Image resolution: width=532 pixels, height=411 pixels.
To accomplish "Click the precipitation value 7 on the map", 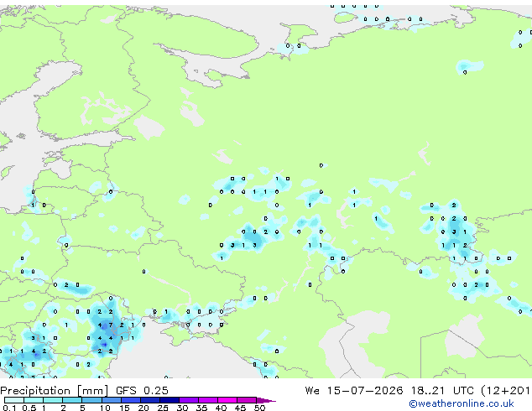I will (x=111, y=325).
